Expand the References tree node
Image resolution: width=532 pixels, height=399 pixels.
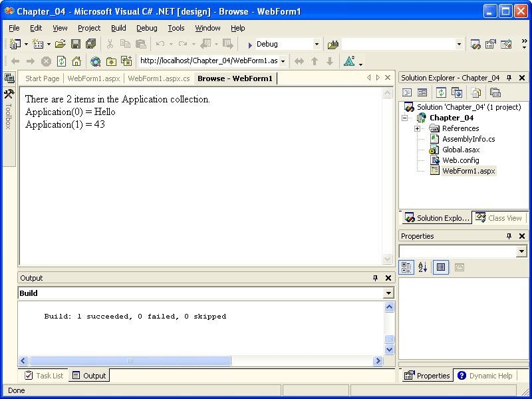(x=417, y=128)
